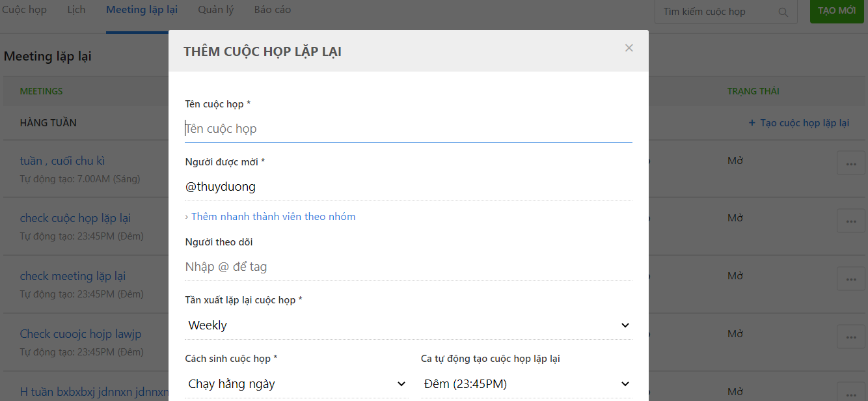868x401 pixels.
Task: Open the check cuộc họp lặp lại meeting
Action: 75,218
